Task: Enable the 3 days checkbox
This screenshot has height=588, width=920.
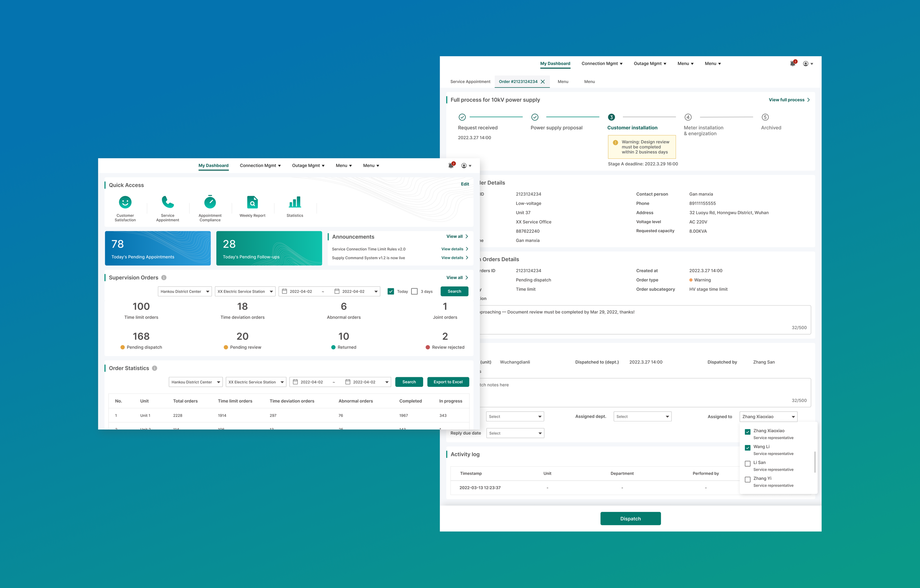Action: pyautogui.click(x=414, y=291)
